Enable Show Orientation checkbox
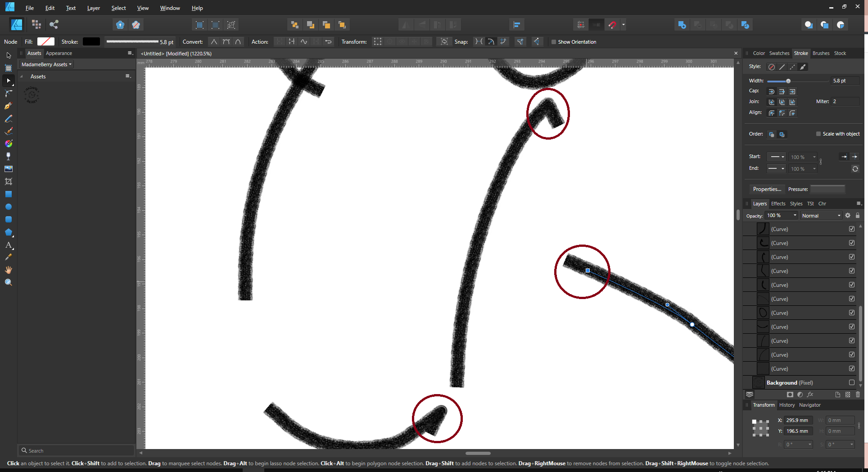The height and width of the screenshot is (472, 868). point(554,42)
